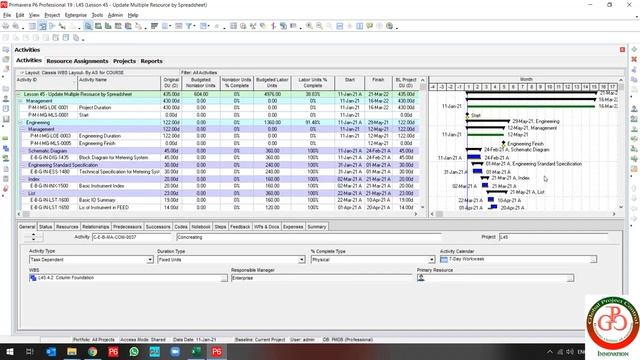The image size is (640, 360).
Task: Browse the Activity Calendar field button
Action: point(593,260)
